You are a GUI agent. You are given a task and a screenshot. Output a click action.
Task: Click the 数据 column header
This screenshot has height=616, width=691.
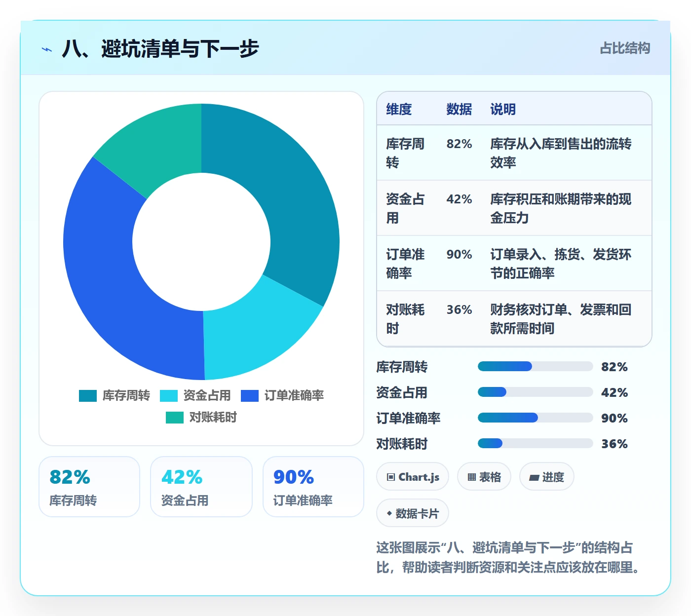[x=459, y=109]
